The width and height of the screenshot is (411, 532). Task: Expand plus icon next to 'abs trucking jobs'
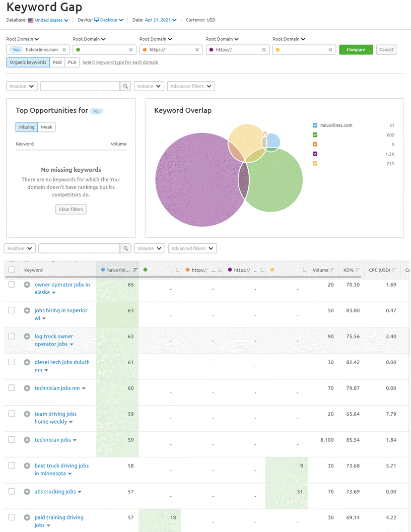tap(27, 492)
